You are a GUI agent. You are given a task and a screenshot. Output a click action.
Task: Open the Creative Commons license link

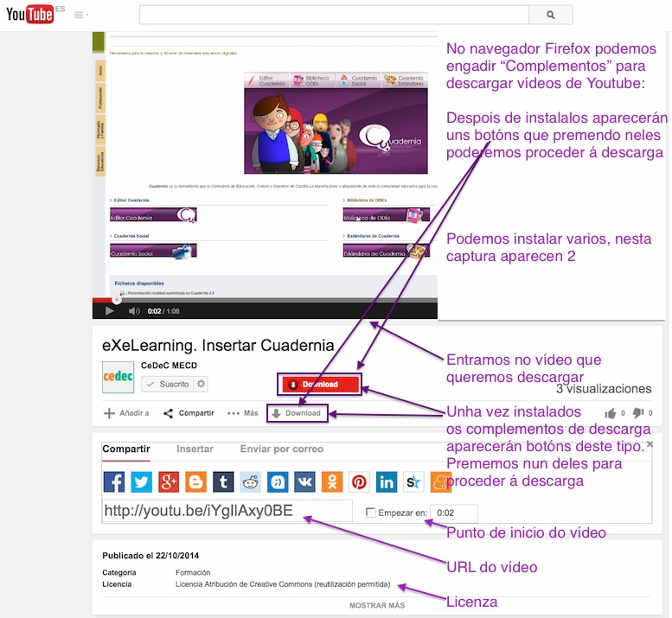pos(283,584)
